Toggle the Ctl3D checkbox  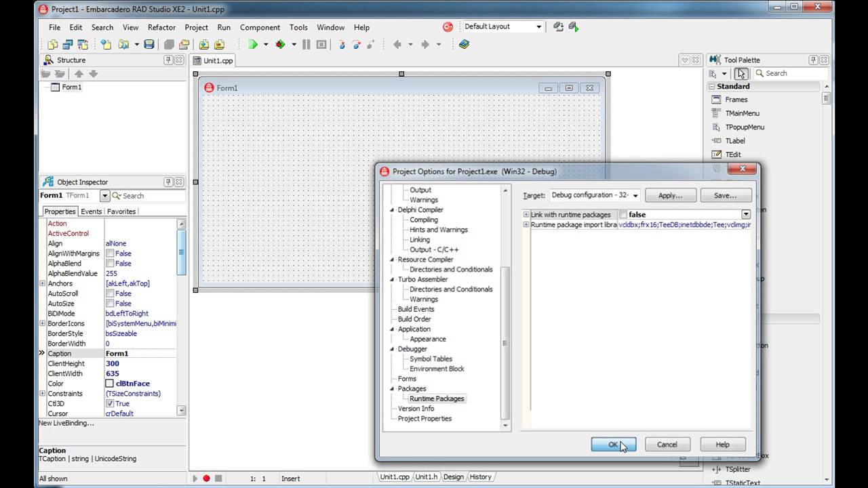(110, 403)
